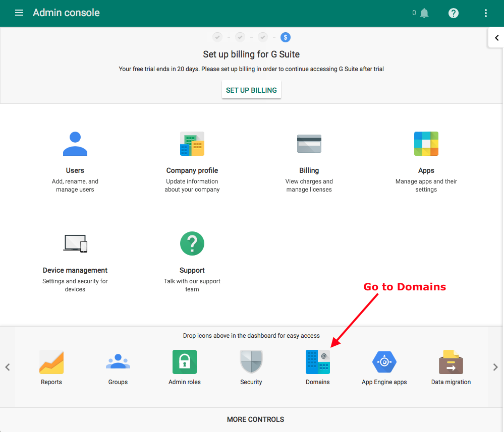
Task: Click the SET UP BILLING button
Action: click(x=251, y=90)
